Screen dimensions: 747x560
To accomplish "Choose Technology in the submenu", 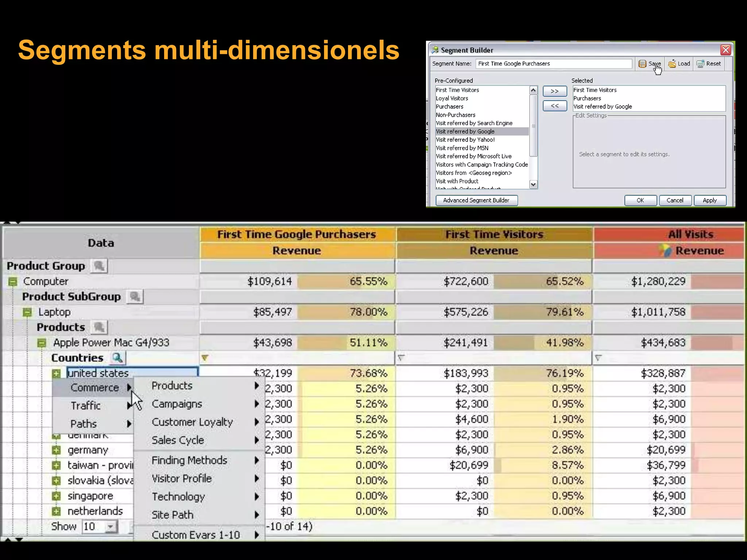I will pyautogui.click(x=199, y=497).
